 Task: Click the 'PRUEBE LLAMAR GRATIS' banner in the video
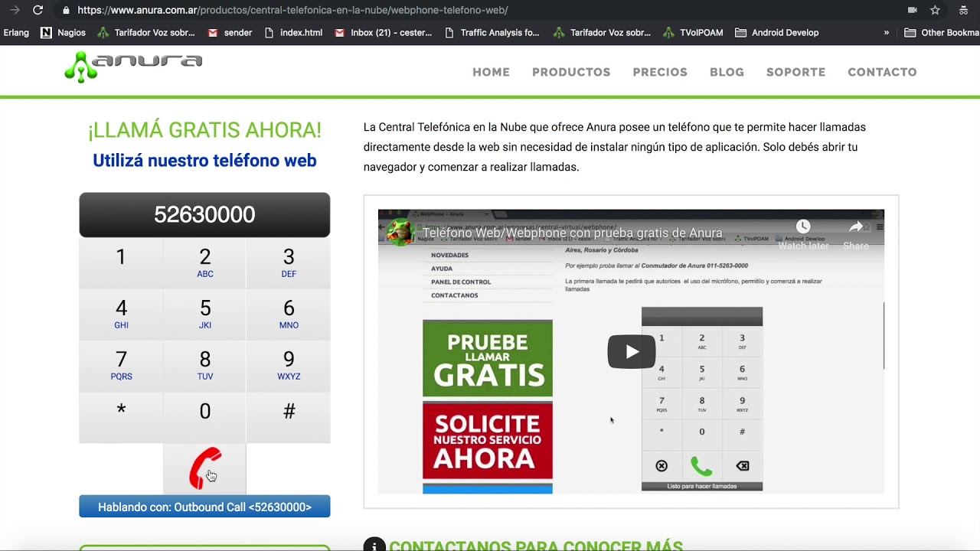488,359
